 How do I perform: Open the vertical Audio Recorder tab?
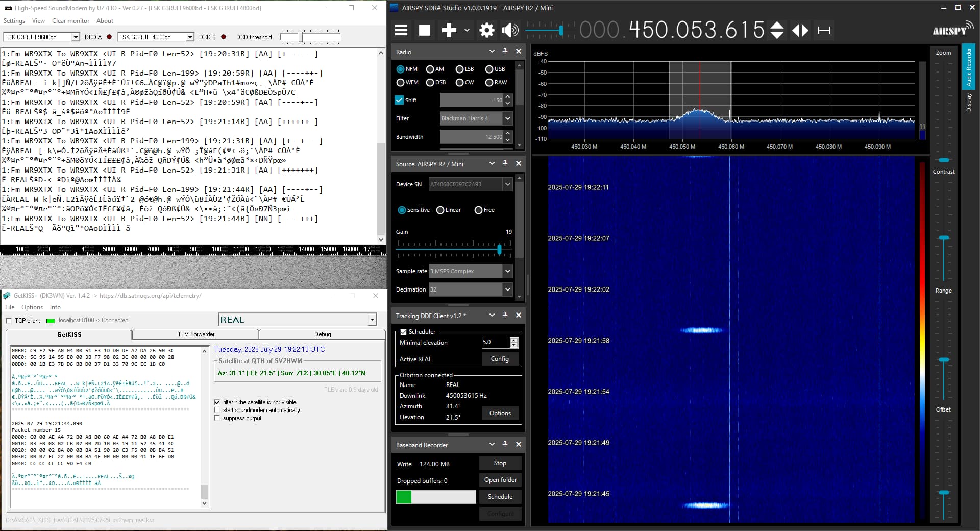969,67
